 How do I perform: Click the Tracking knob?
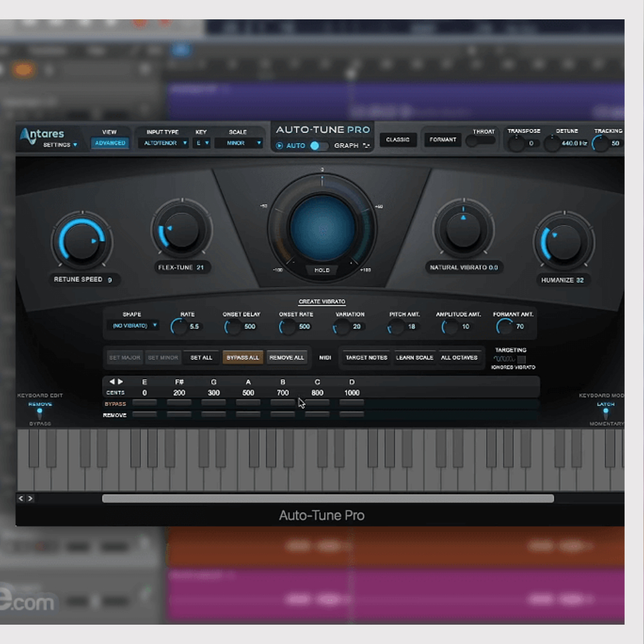click(x=600, y=143)
